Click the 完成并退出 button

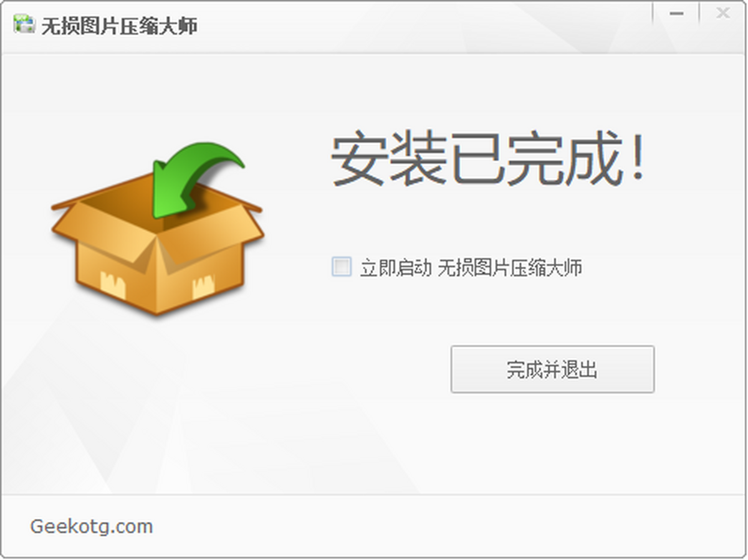pos(552,369)
